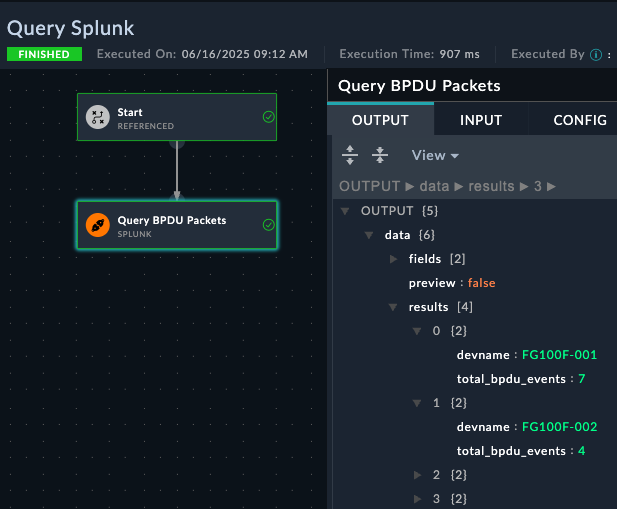This screenshot has height=509, width=617.
Task: Expand result item 3 {2}
Action: [417, 499]
